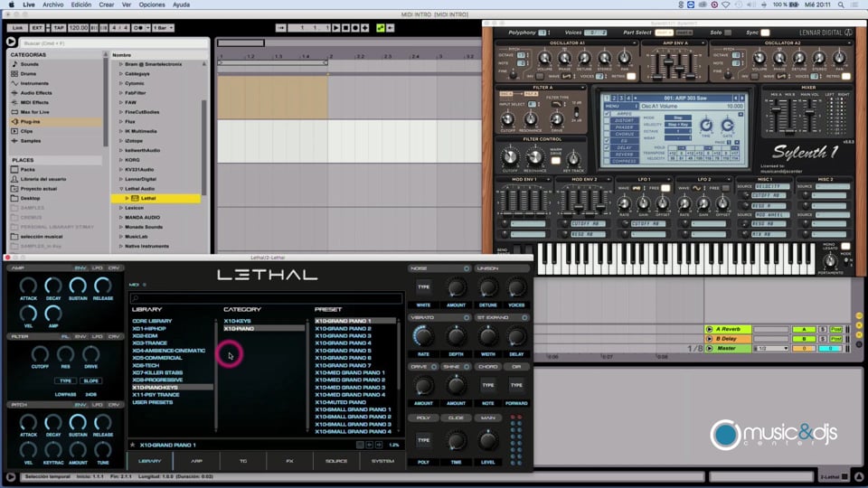The height and width of the screenshot is (488, 868).
Task: Toggle Lethal Noise section on
Action: coord(467,268)
